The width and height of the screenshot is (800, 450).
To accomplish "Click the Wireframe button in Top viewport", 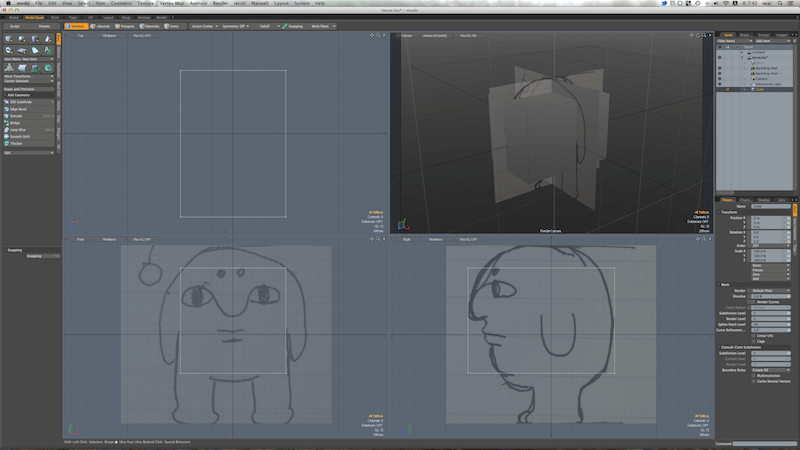I will point(109,36).
